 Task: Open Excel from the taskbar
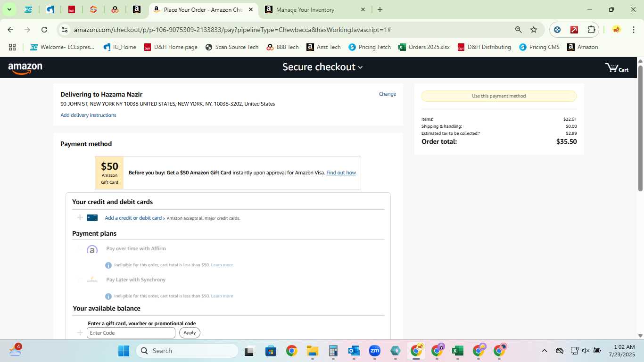point(457,351)
